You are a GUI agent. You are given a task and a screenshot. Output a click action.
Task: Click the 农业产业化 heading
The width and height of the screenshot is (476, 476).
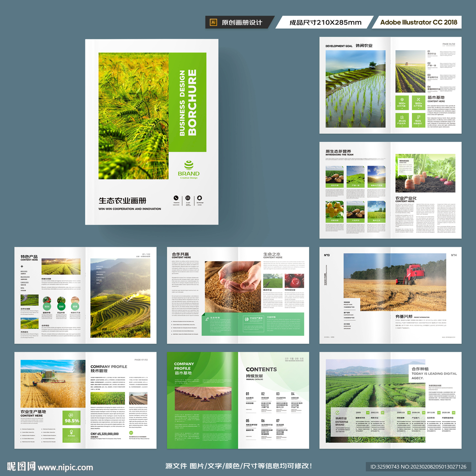point(406,198)
